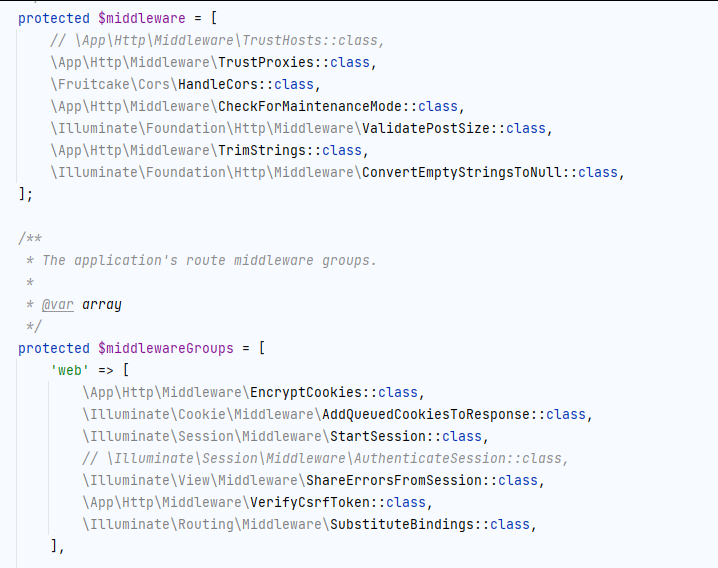Click the 'web' string key
This screenshot has width=718, height=568.
click(x=70, y=370)
